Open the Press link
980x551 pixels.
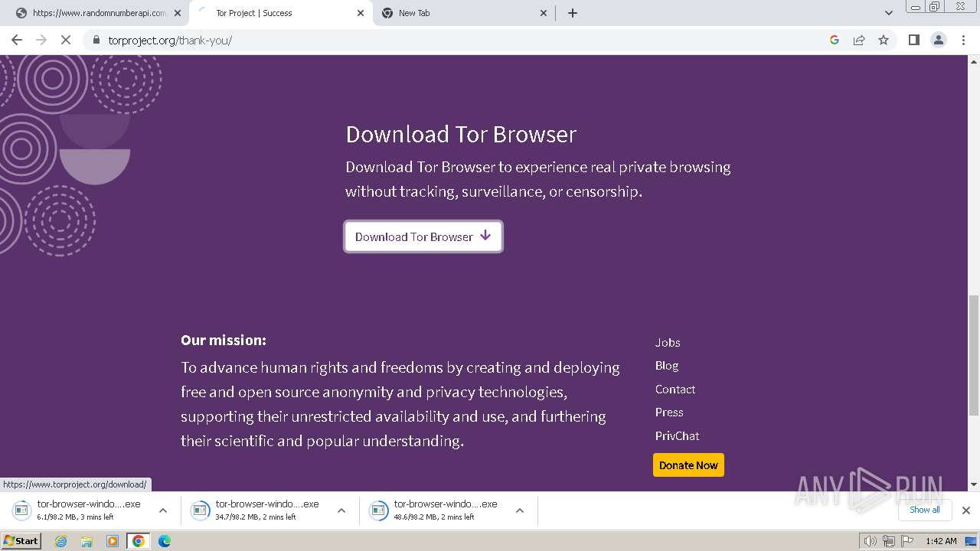(669, 412)
